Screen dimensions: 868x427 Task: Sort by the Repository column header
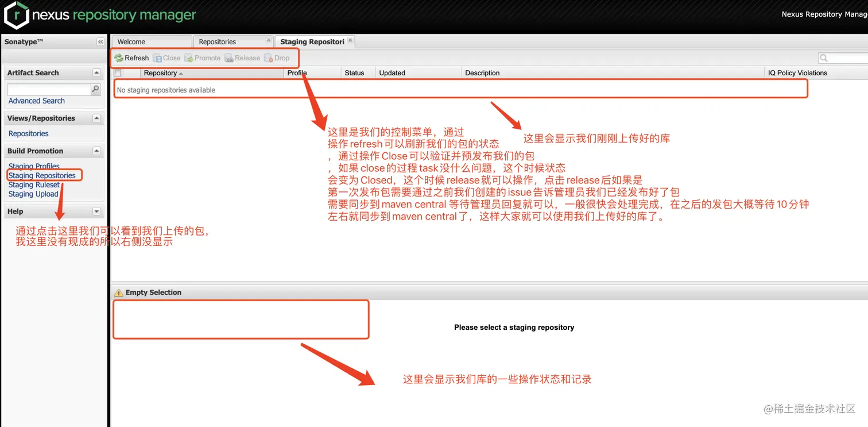[212, 73]
